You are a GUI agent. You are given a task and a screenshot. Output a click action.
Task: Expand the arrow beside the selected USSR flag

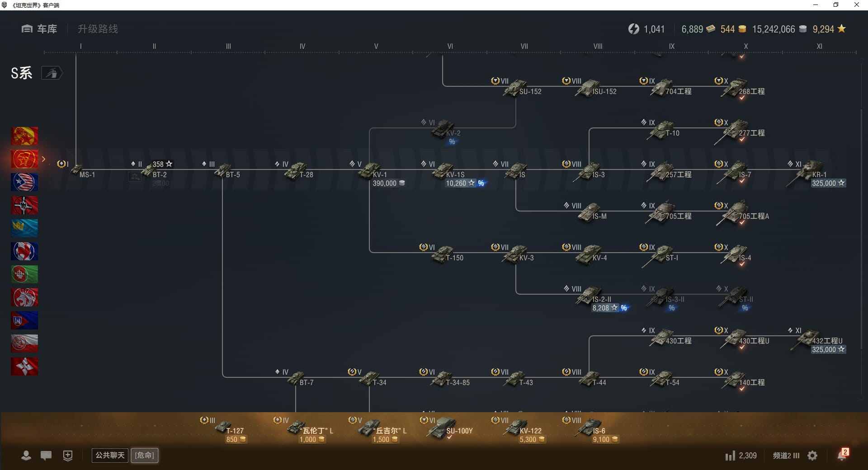tap(44, 159)
